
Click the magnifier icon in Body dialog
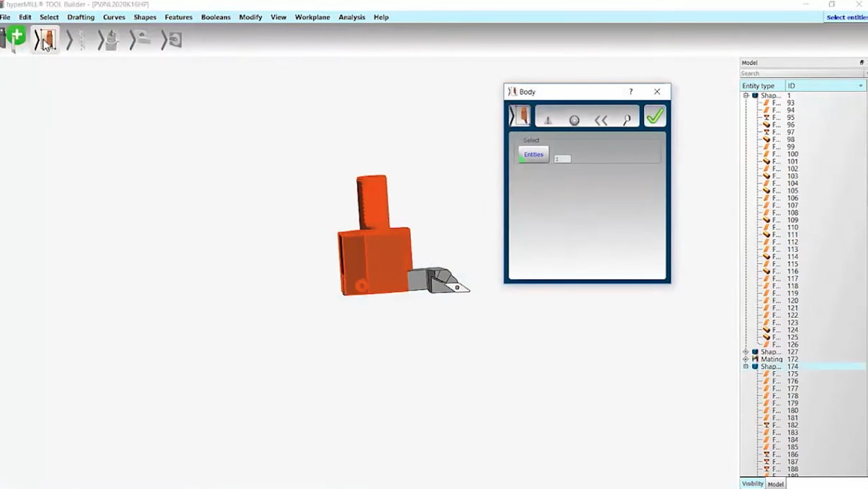pos(627,119)
